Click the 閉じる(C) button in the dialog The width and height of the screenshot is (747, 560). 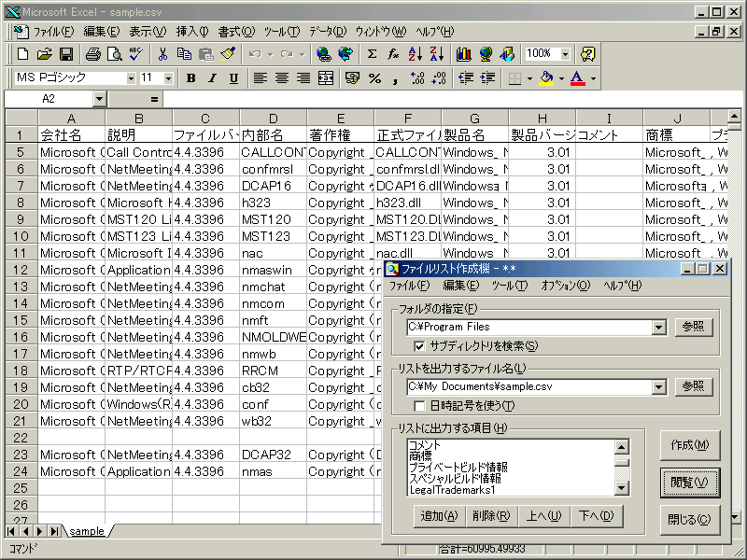(689, 519)
